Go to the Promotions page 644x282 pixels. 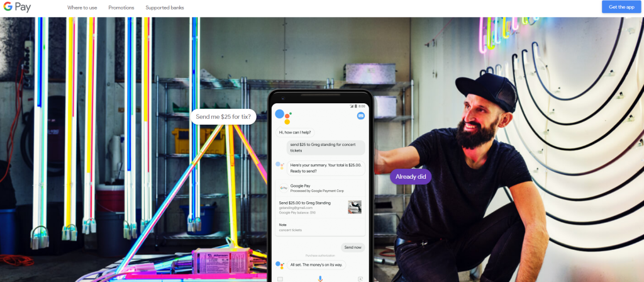point(121,8)
